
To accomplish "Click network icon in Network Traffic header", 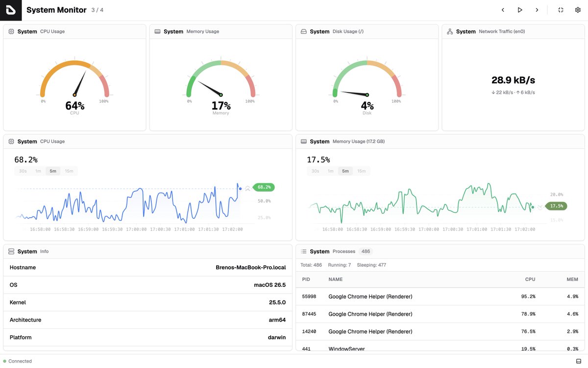I will tap(450, 31).
